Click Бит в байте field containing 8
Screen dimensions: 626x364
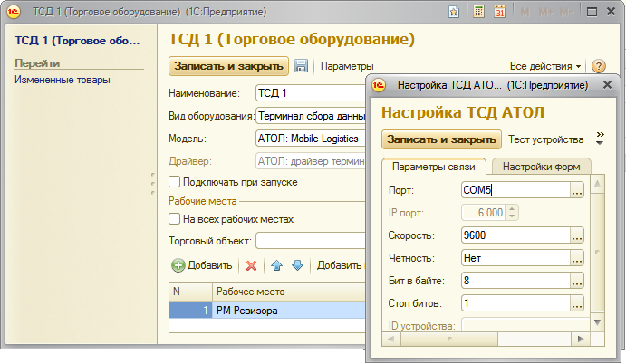tap(515, 281)
